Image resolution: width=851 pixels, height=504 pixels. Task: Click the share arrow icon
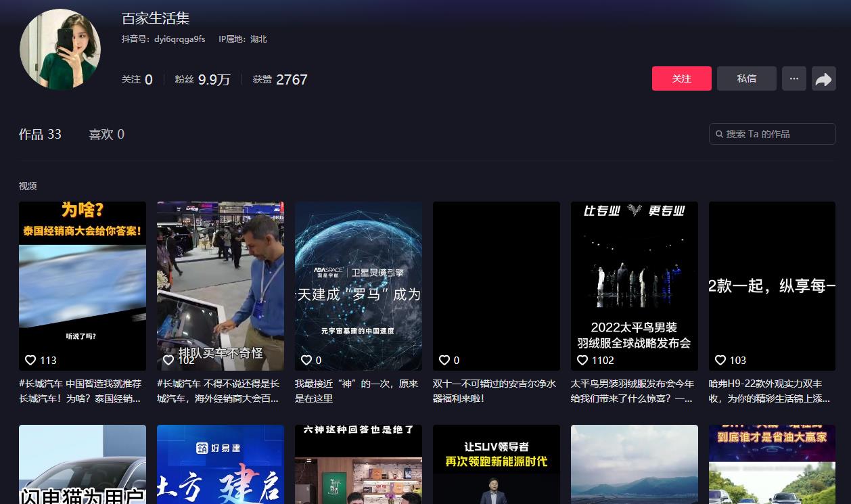click(x=823, y=79)
